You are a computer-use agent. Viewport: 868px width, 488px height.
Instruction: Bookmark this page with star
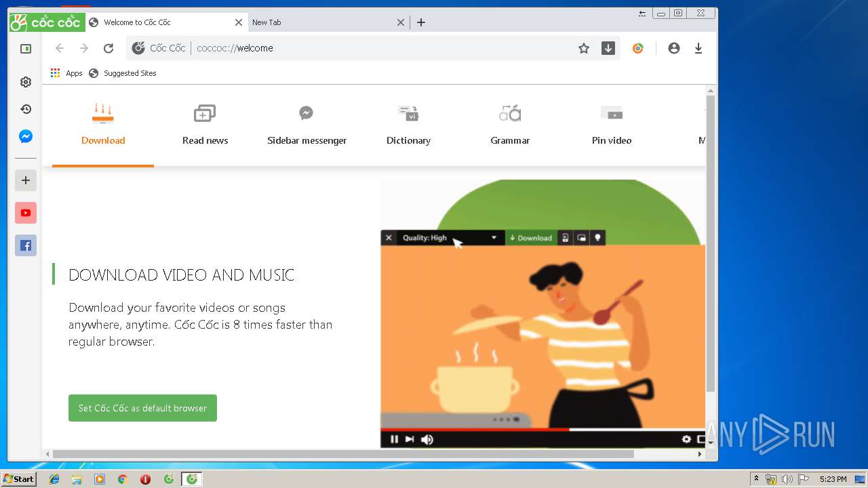coord(584,48)
